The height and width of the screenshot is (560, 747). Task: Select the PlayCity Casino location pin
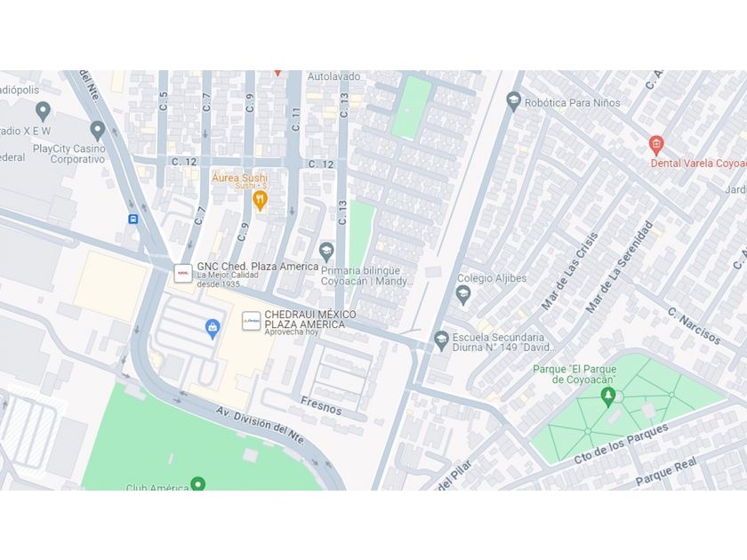[x=98, y=131]
